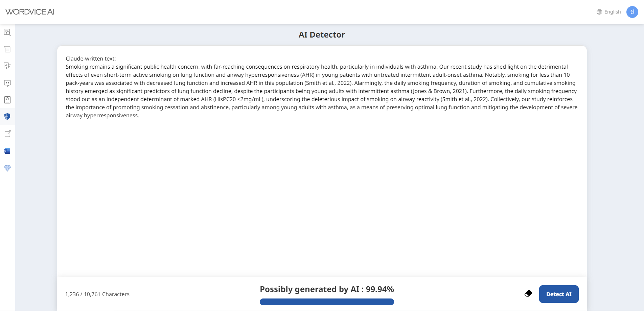Click the WORDVICE AI logo
The width and height of the screenshot is (644, 311).
point(30,12)
